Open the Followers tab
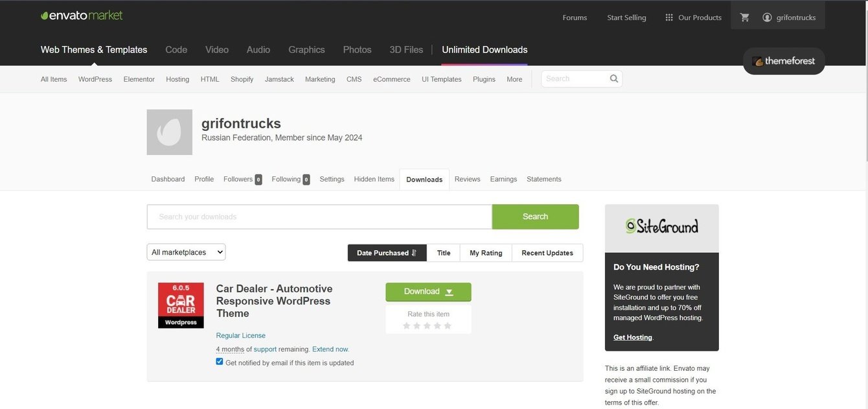The width and height of the screenshot is (868, 409). coord(242,179)
